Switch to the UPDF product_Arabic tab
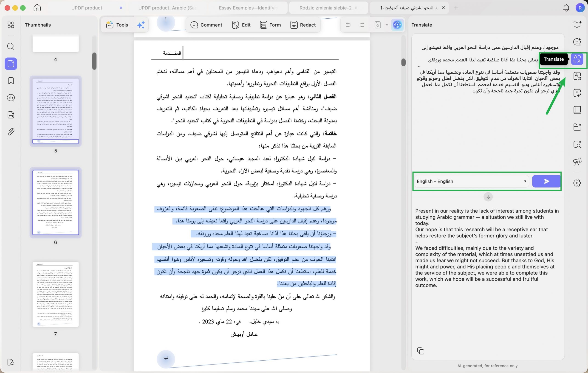588x373 pixels. 167,8
